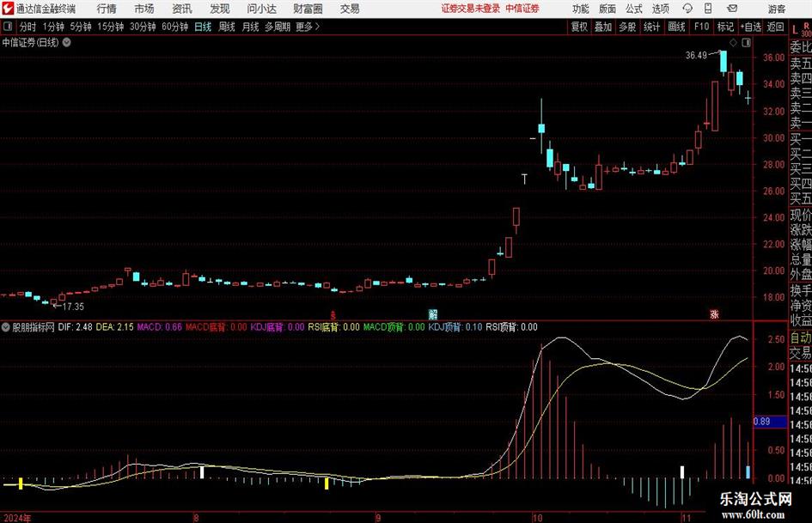This screenshot has height=523, width=812.
Task: Switch to 60分钟 period tab
Action: point(175,27)
